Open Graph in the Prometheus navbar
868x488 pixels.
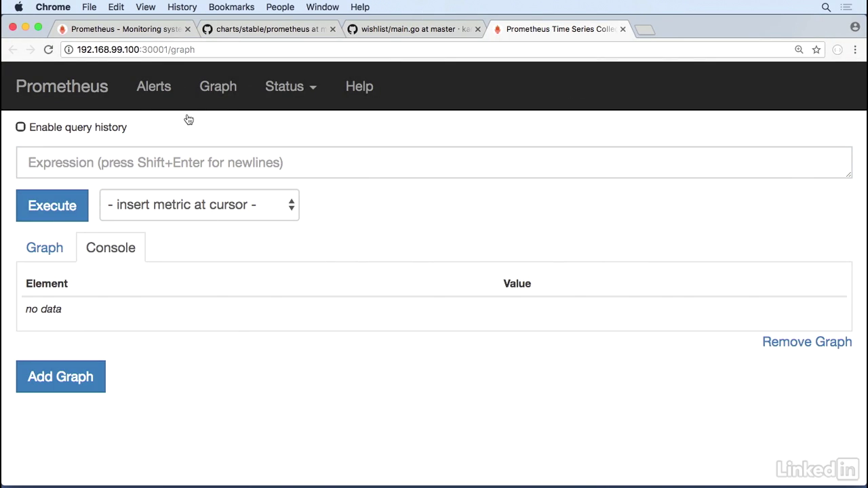tap(218, 86)
